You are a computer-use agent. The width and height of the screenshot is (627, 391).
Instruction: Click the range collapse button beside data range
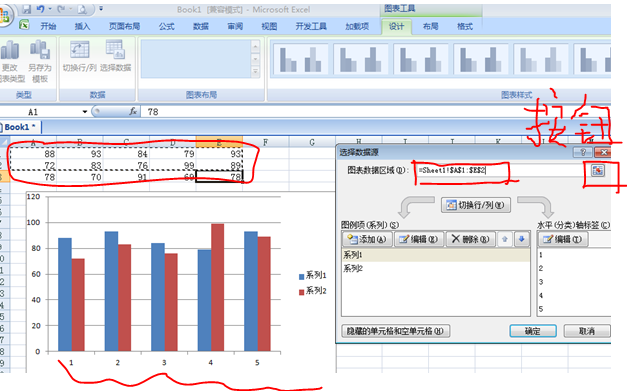(598, 170)
